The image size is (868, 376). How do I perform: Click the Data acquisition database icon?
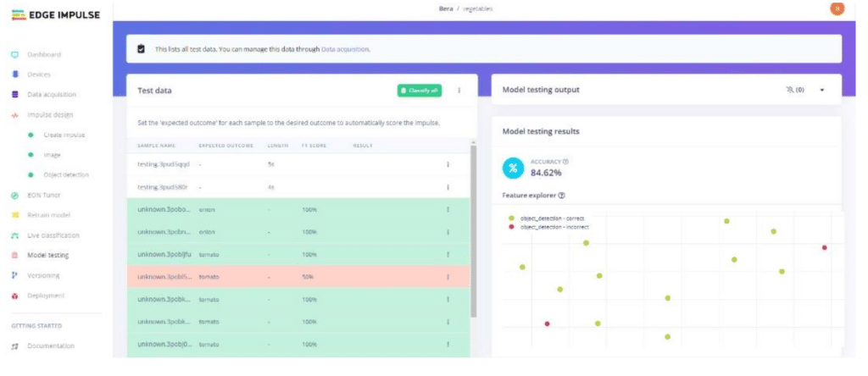14,95
